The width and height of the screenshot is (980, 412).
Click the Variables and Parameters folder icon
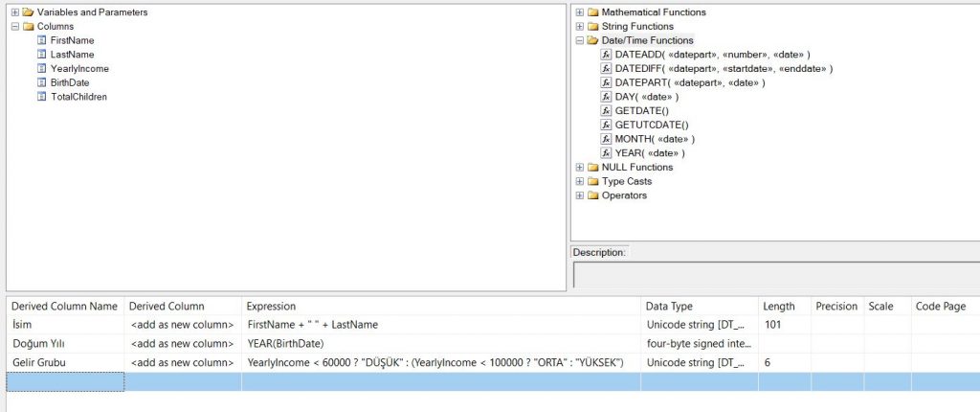[28, 12]
